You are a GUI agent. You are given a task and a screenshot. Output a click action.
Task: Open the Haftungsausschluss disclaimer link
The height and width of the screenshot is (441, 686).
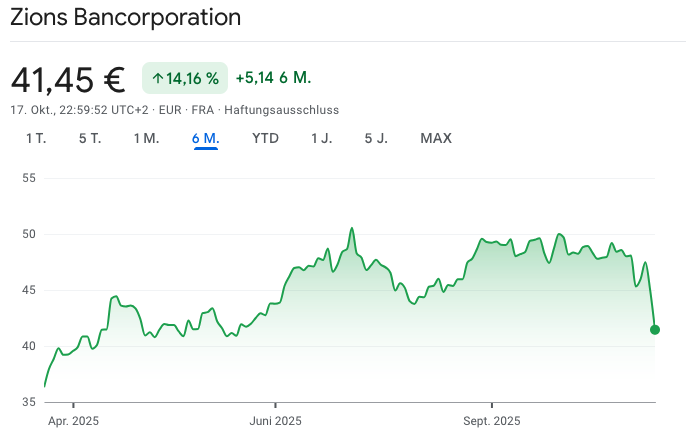[x=281, y=108]
